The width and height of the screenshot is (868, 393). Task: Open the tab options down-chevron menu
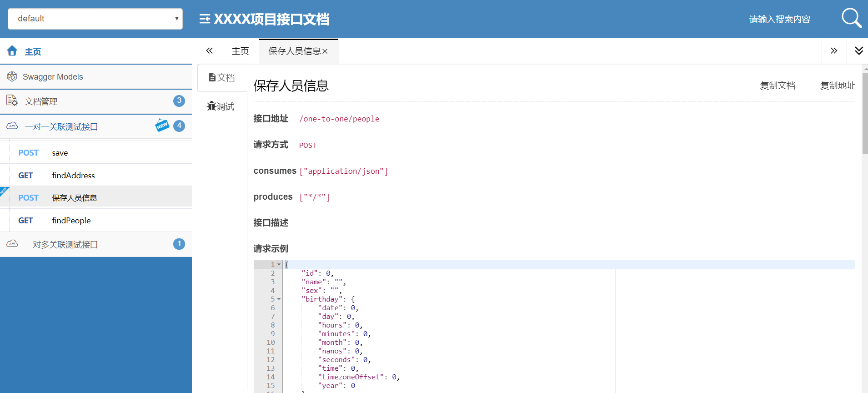(859, 50)
